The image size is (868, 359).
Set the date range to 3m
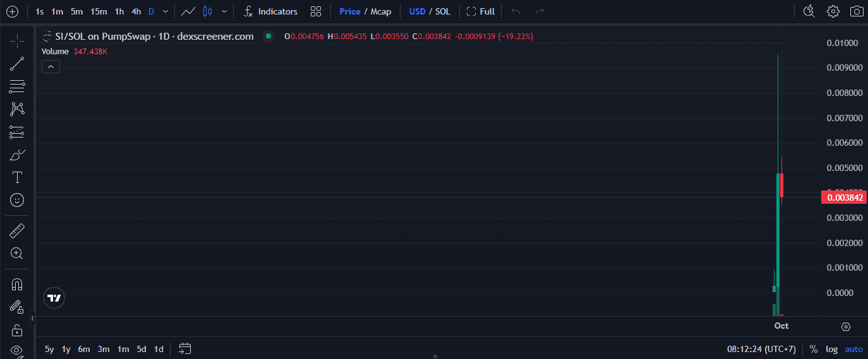(104, 349)
